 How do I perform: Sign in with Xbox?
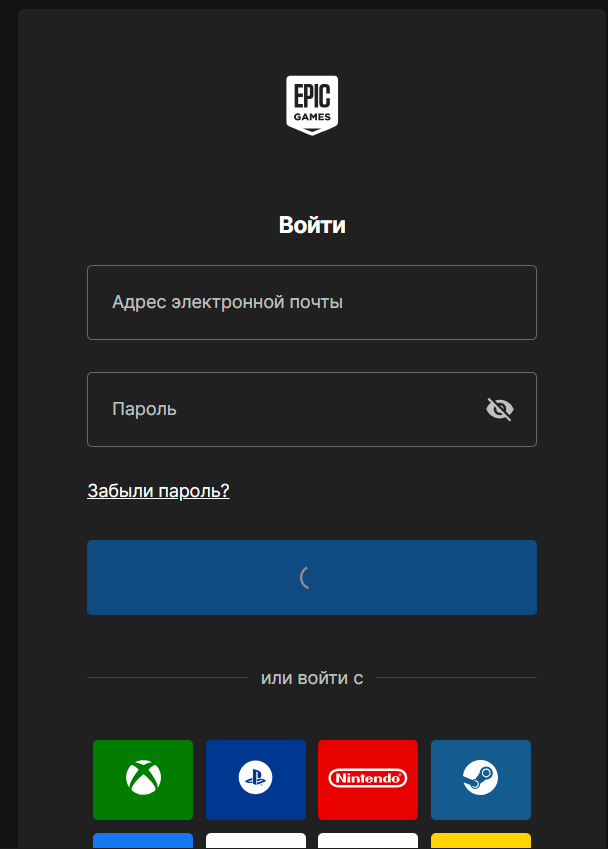pos(142,780)
